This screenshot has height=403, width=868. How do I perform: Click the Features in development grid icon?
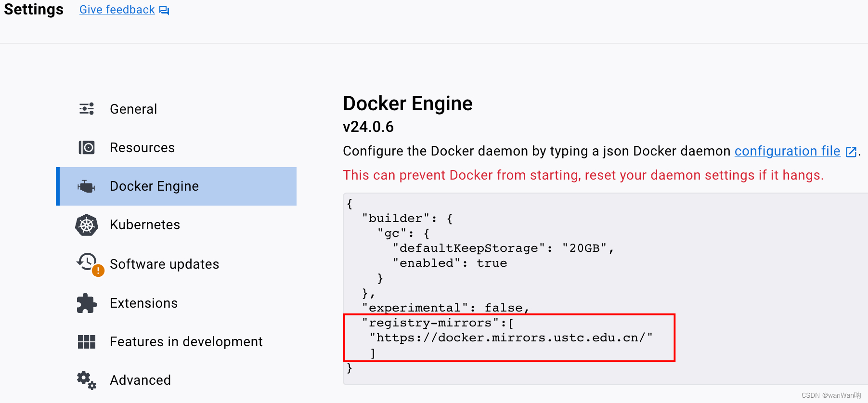87,342
